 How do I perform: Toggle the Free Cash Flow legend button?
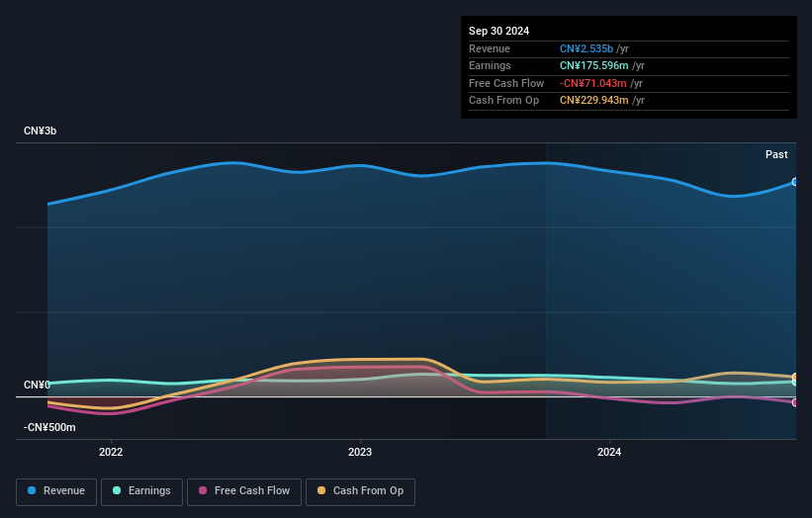(x=244, y=491)
